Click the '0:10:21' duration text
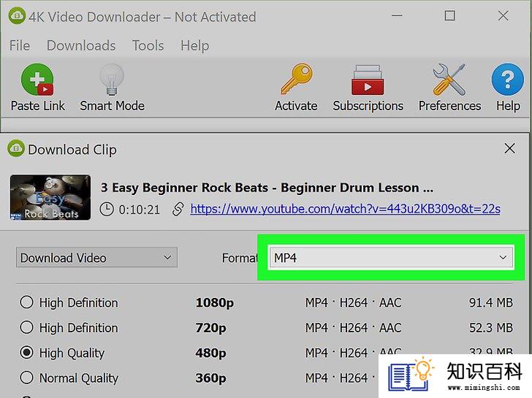Viewport: 532px width, 398px height. pos(139,210)
